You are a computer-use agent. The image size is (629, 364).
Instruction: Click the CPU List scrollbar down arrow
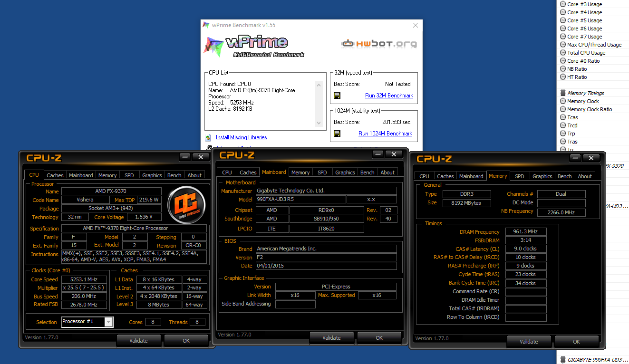319,123
